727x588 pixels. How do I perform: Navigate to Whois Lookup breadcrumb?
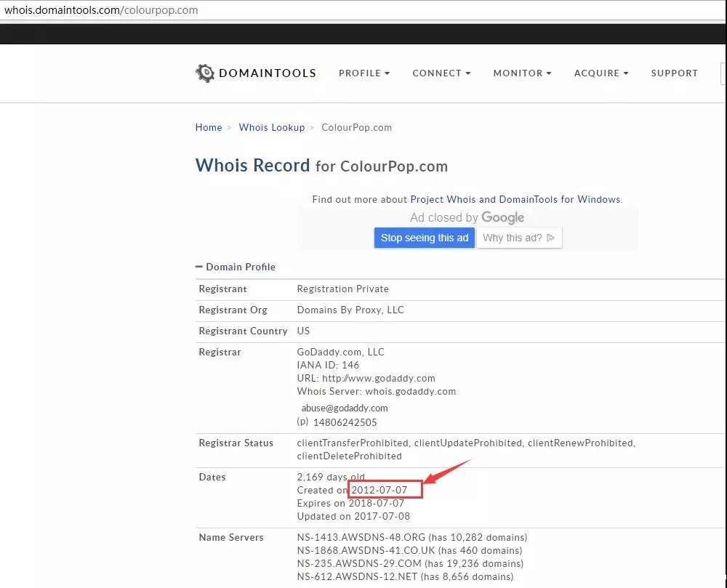tap(272, 127)
